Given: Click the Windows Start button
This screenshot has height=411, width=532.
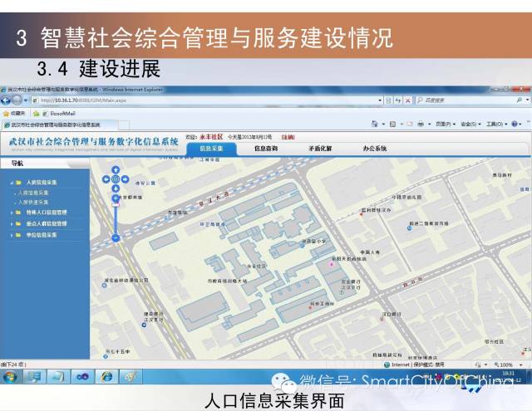Looking at the screenshot, I should (10, 377).
